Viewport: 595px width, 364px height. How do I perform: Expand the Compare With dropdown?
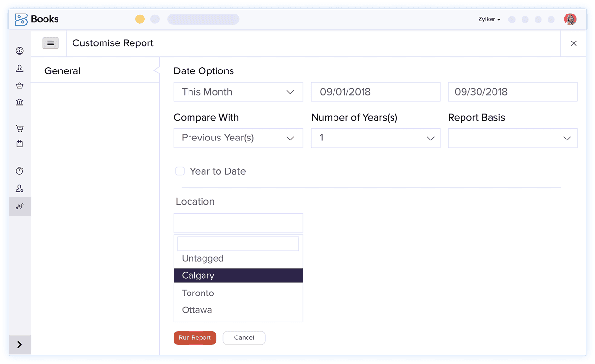(238, 138)
